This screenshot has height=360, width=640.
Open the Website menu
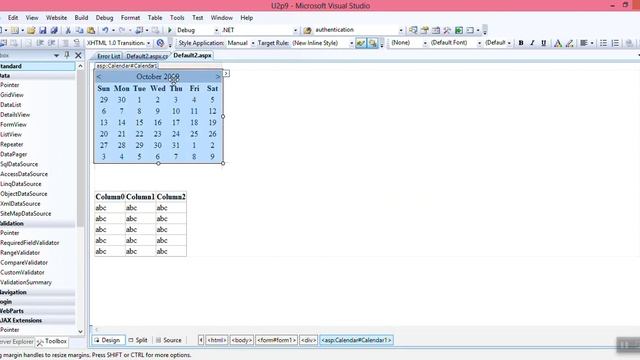pyautogui.click(x=56, y=18)
